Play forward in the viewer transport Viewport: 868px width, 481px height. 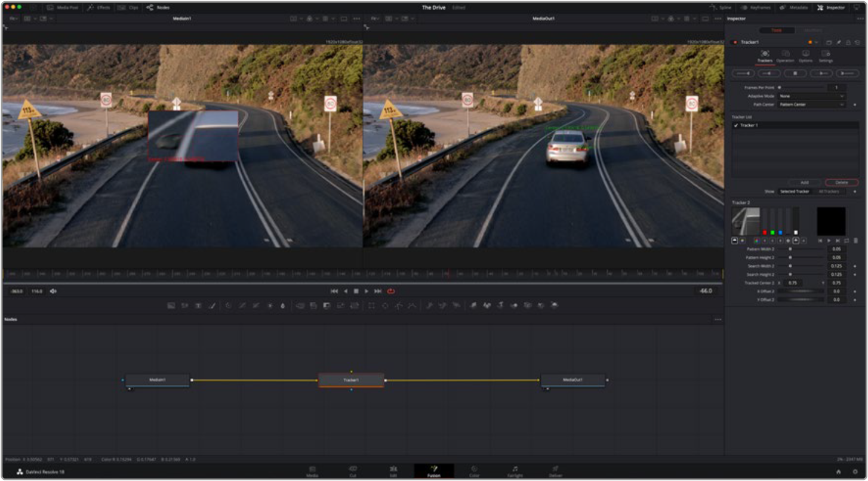pyautogui.click(x=367, y=291)
